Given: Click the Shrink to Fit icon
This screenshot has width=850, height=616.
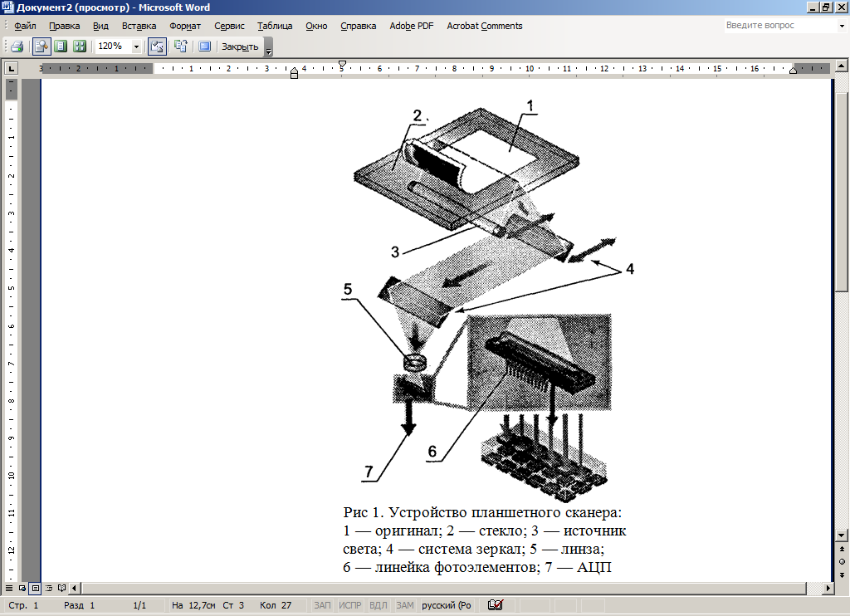Looking at the screenshot, I should coord(180,46).
